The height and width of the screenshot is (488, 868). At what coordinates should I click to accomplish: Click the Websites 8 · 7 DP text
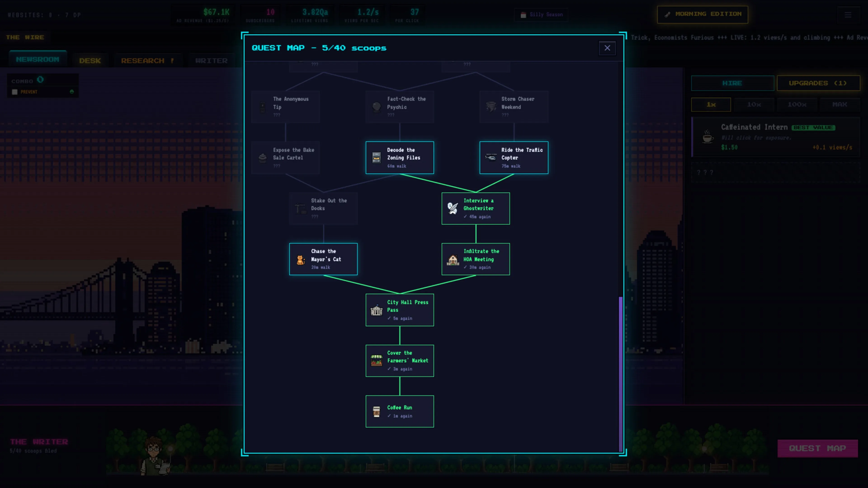click(x=44, y=15)
